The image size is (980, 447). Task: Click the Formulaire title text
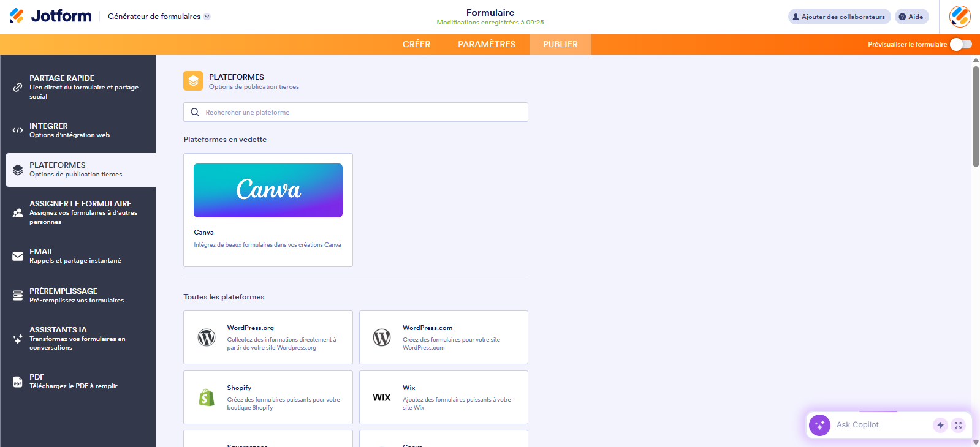click(x=490, y=12)
